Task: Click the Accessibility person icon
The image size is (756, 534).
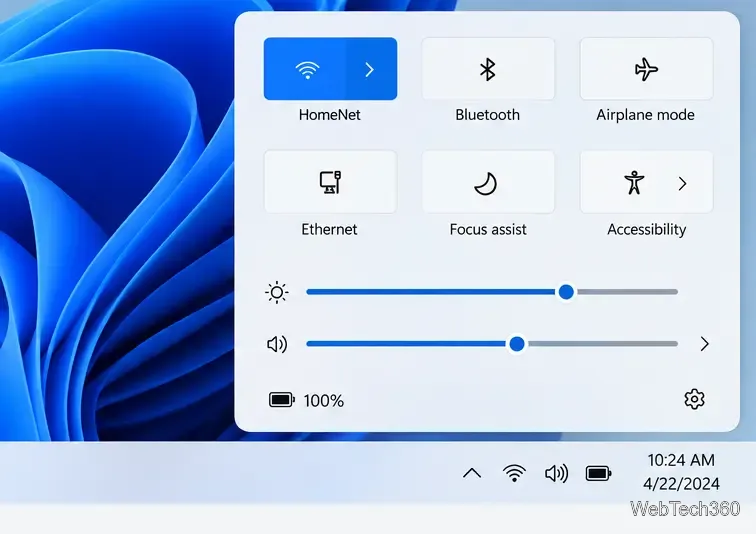Action: pos(634,183)
